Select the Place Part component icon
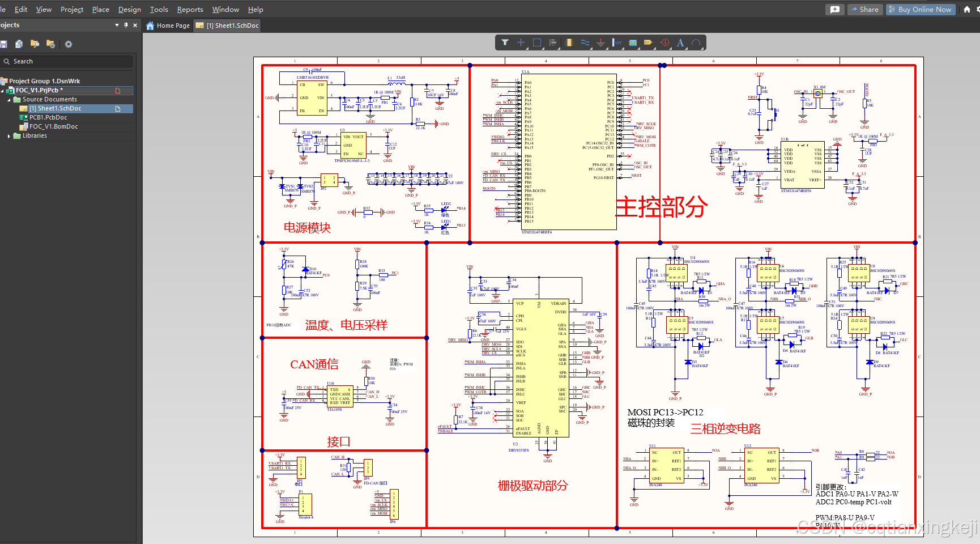Viewport: 980px width, 544px height. tap(569, 42)
